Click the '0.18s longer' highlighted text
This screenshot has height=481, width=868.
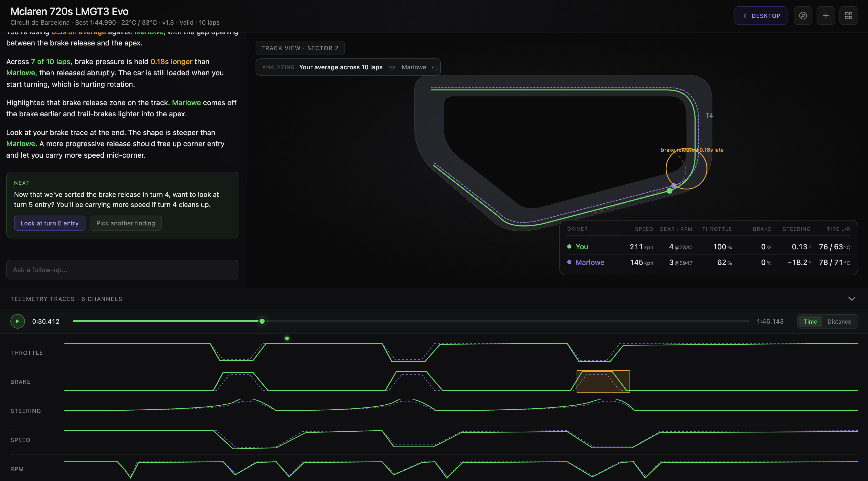pos(171,61)
